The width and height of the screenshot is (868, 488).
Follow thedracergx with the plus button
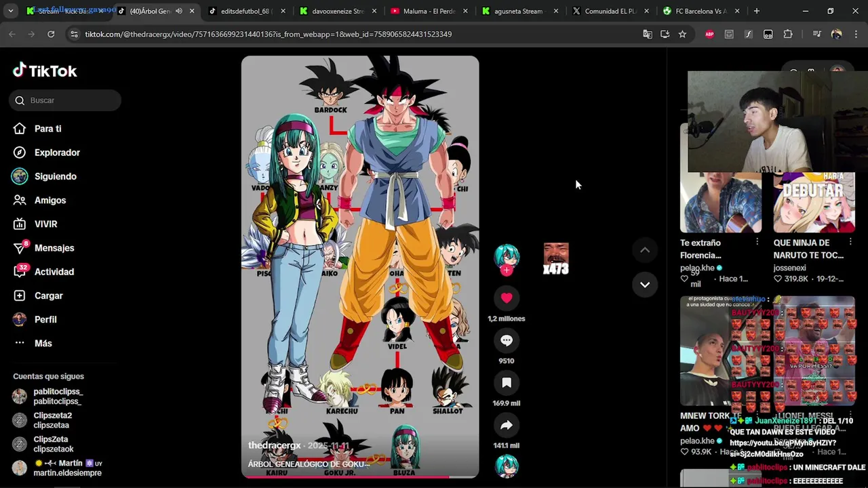pyautogui.click(x=507, y=270)
